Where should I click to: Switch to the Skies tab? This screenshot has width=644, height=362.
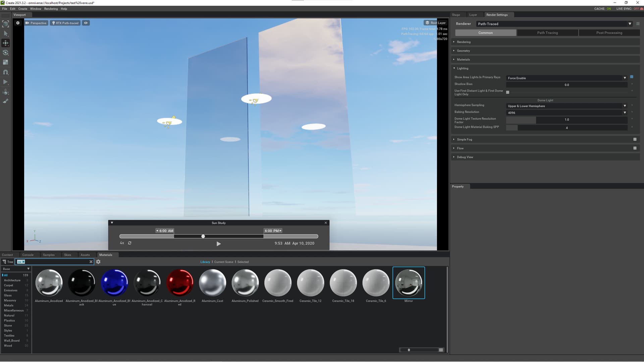[67, 255]
